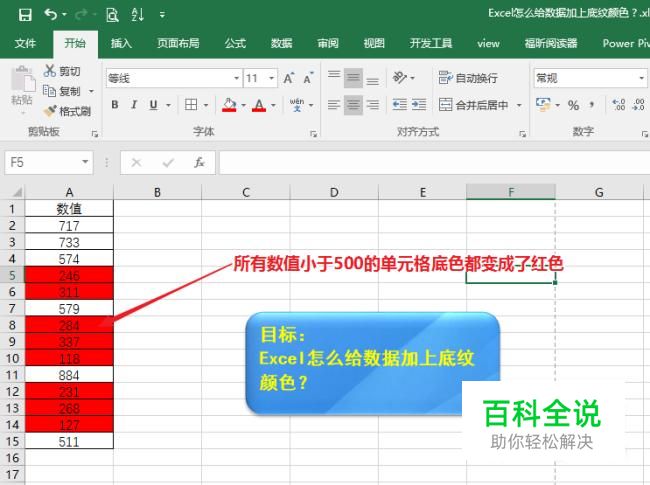Toggle italic formatting

pos(134,105)
